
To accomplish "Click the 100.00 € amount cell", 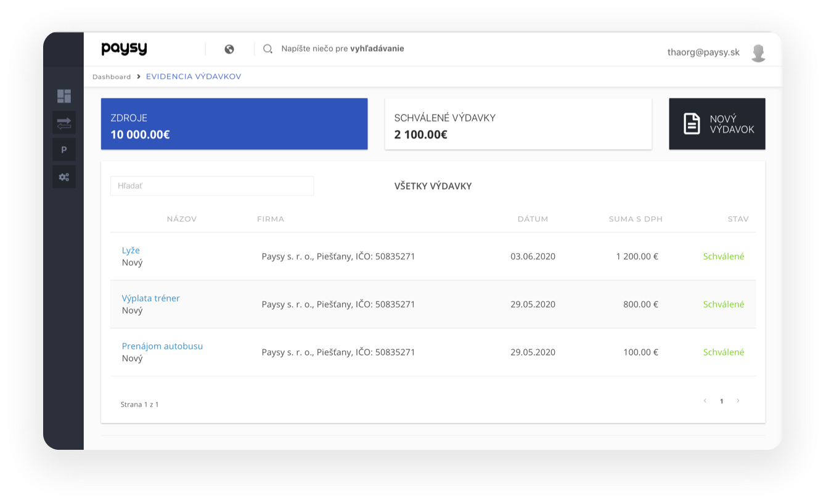I will (641, 352).
